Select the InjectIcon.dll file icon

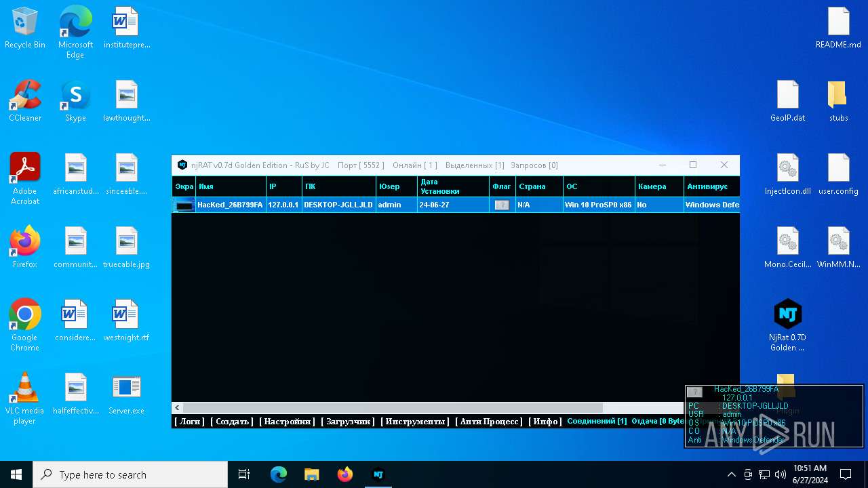pos(788,175)
